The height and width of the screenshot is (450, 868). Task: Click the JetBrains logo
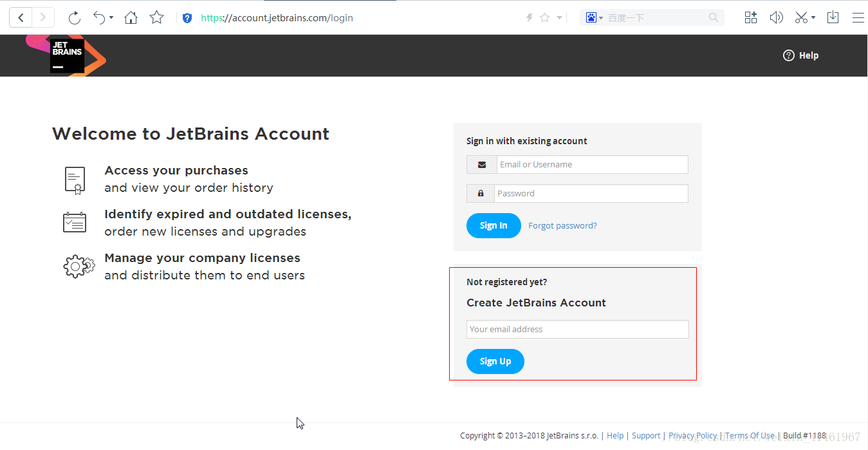click(67, 55)
